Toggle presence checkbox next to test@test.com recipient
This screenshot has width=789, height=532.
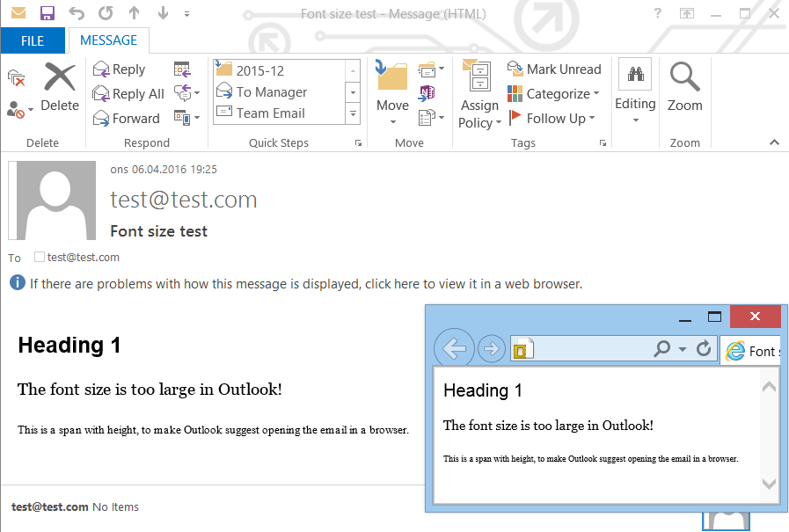[39, 258]
